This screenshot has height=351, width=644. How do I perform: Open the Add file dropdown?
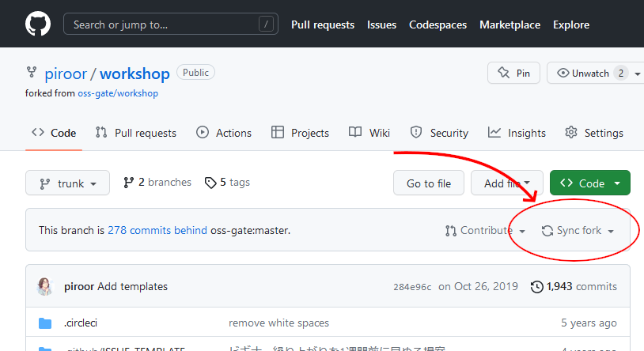[507, 183]
